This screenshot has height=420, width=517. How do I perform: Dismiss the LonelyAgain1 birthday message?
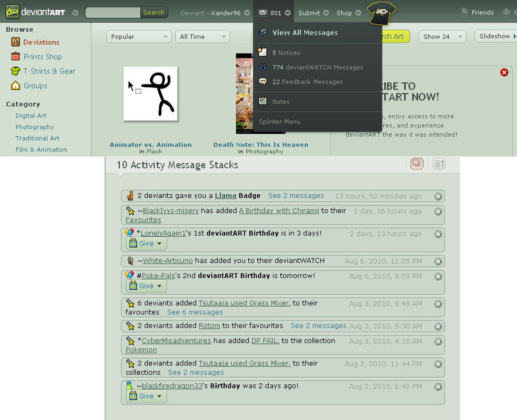[x=438, y=234]
